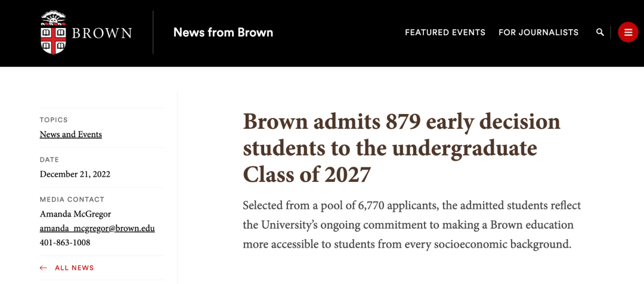The height and width of the screenshot is (284, 644).
Task: Open search with the magnifier icon
Action: click(x=600, y=32)
